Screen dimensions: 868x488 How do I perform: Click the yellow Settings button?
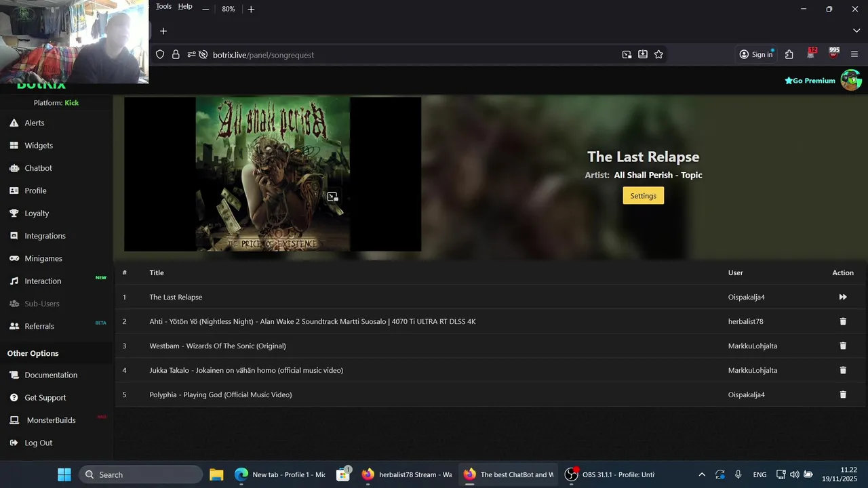click(x=643, y=196)
